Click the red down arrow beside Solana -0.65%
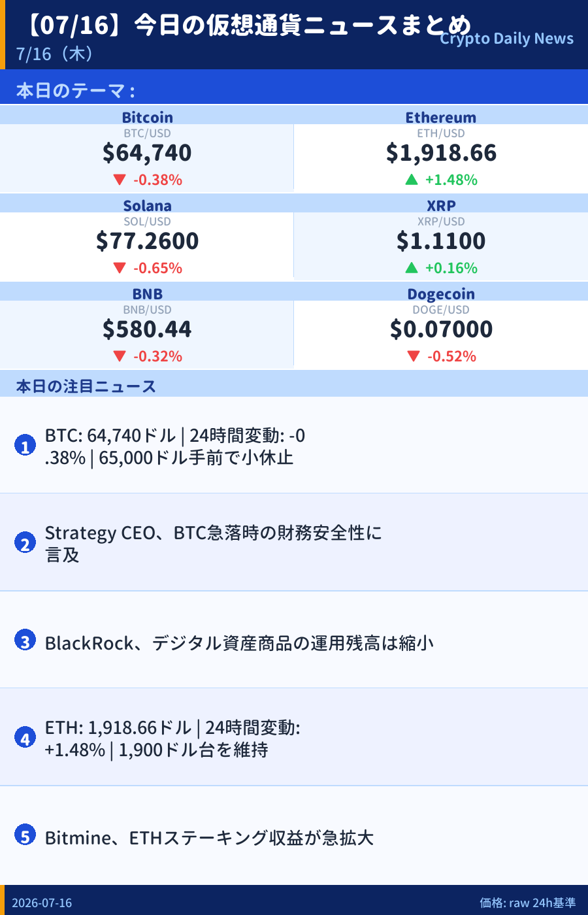The image size is (588, 915). (119, 268)
